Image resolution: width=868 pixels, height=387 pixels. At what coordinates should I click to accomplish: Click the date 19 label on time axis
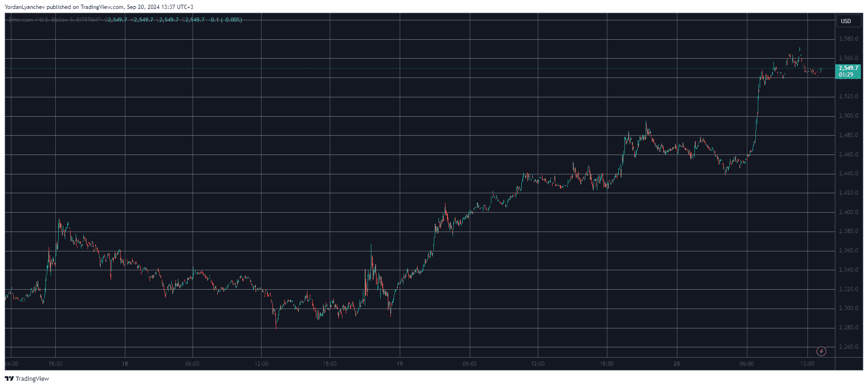(x=400, y=364)
